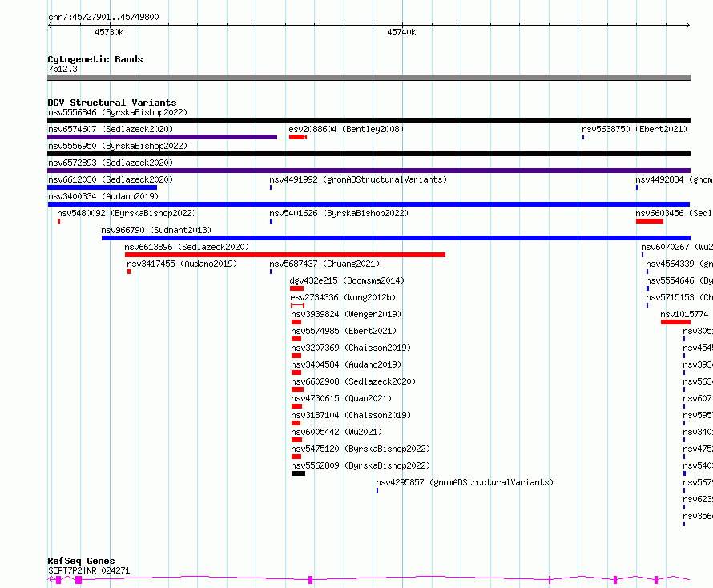Click the red nsv5475120 variant bar
The width and height of the screenshot is (713, 588).
(296, 457)
